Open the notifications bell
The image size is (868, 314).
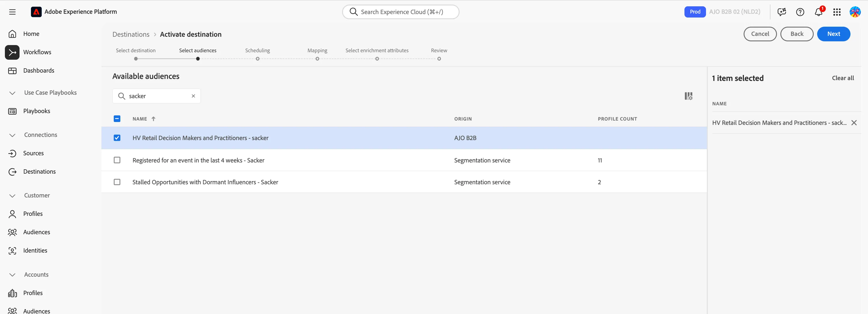pyautogui.click(x=819, y=12)
